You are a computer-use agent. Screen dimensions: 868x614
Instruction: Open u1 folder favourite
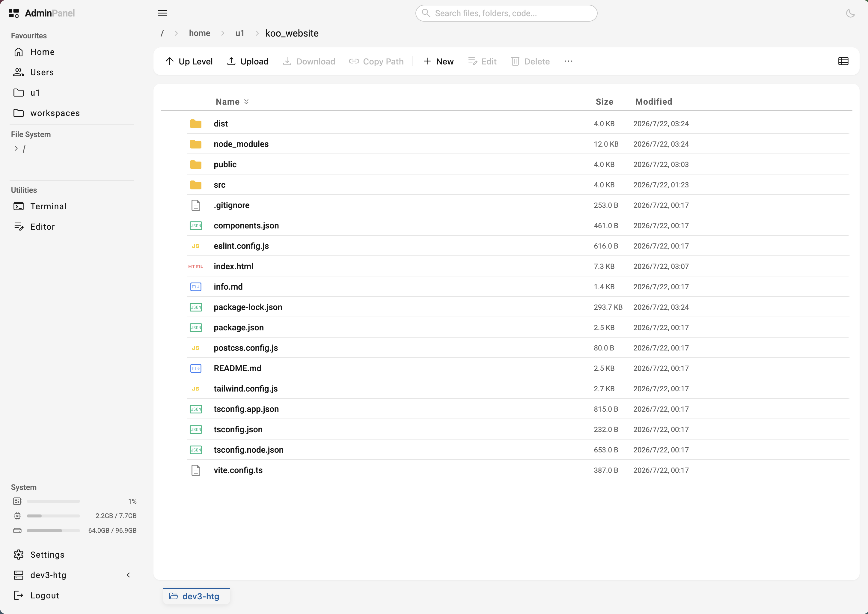point(72,93)
